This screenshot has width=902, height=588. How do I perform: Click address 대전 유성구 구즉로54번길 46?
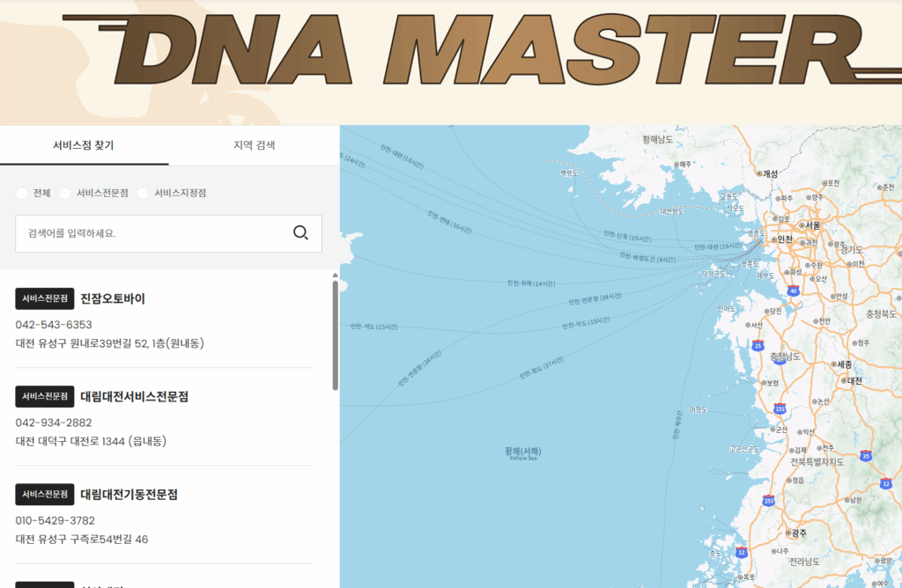[x=82, y=539]
